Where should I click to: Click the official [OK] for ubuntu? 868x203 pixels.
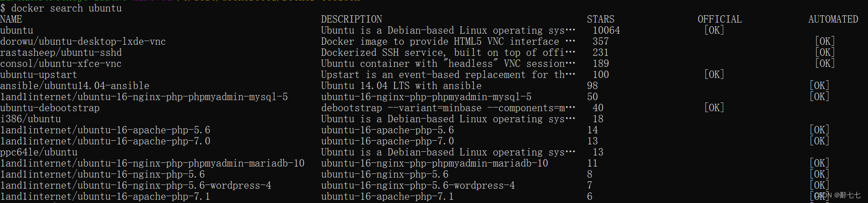(x=714, y=30)
